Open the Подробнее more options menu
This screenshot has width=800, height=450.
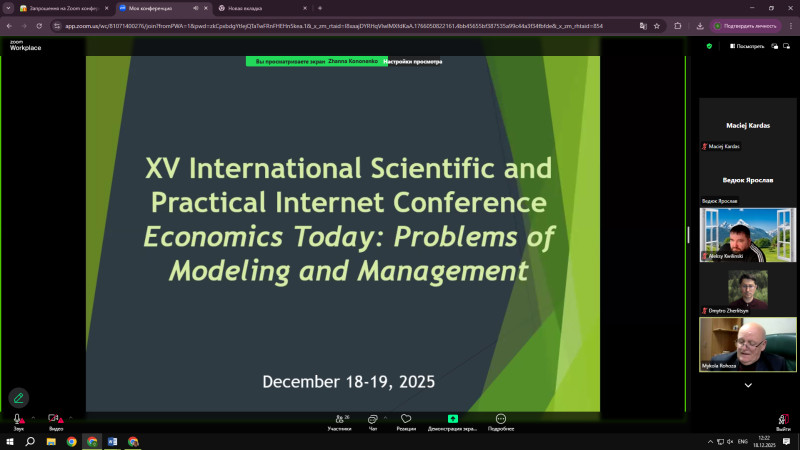click(x=500, y=420)
